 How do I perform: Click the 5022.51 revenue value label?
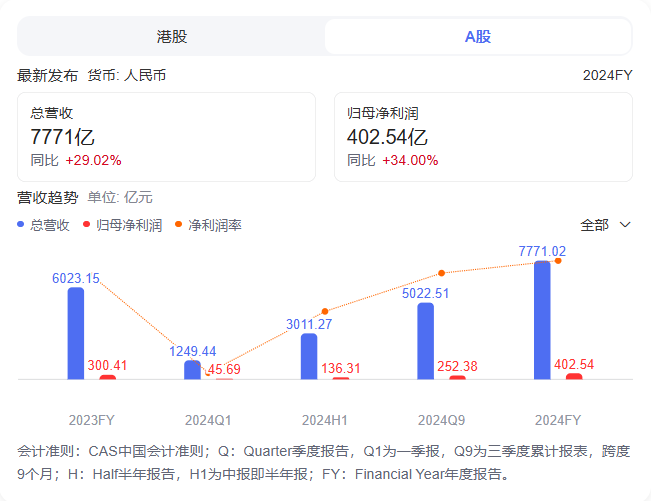[x=426, y=294]
